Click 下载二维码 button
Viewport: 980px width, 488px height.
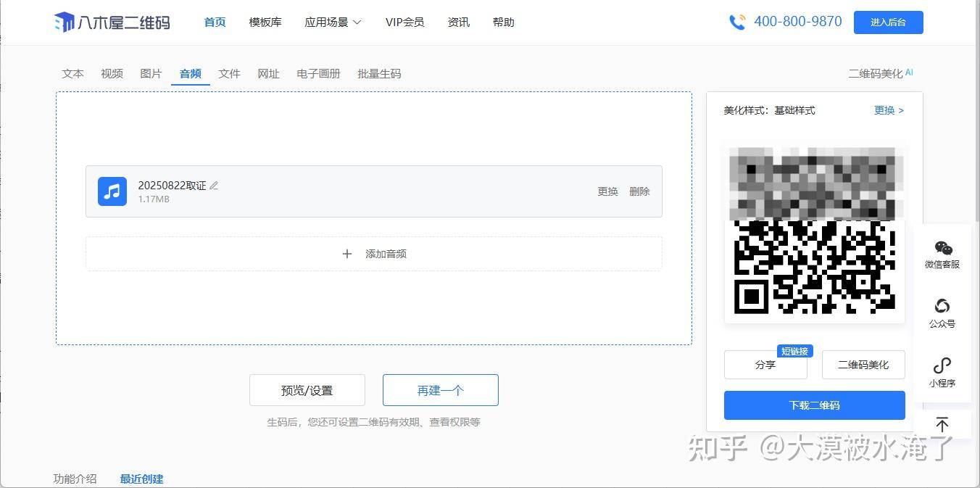pos(815,405)
